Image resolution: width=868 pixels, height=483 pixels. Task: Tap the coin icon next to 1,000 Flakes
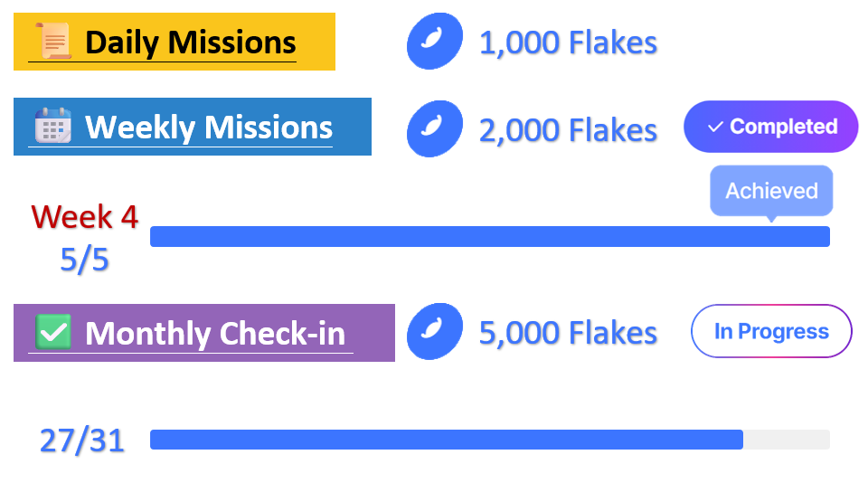click(x=435, y=42)
